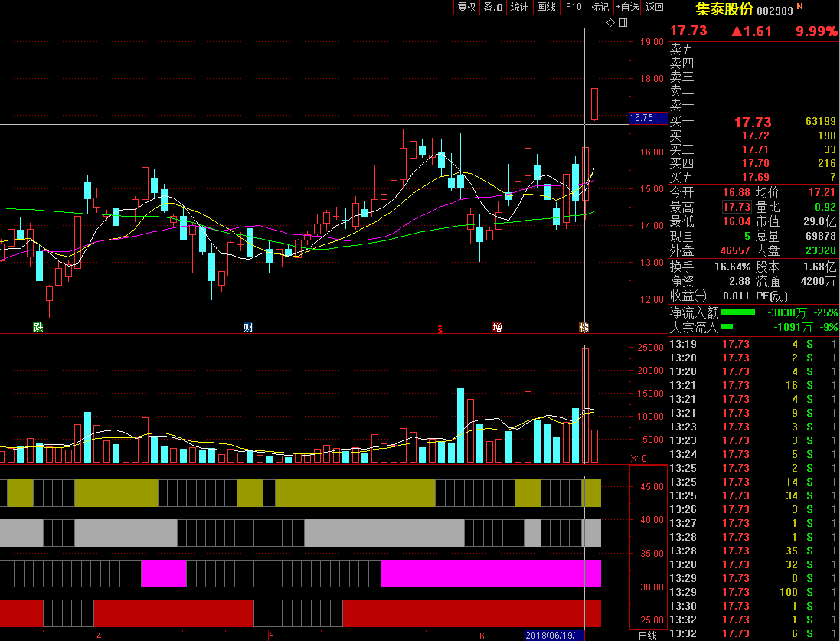Click the X10 volume scale label
840x641 pixels.
click(x=639, y=458)
